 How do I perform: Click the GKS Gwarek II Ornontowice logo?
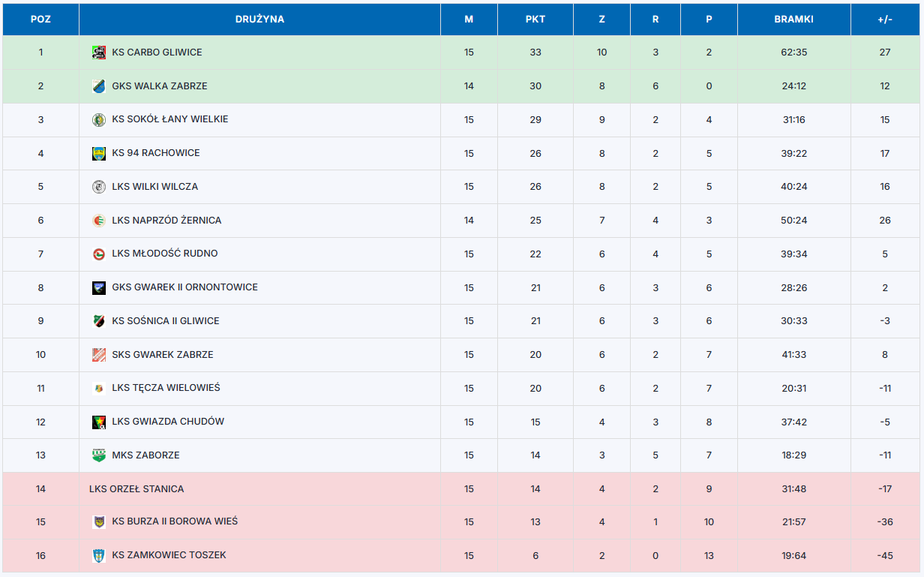click(98, 288)
